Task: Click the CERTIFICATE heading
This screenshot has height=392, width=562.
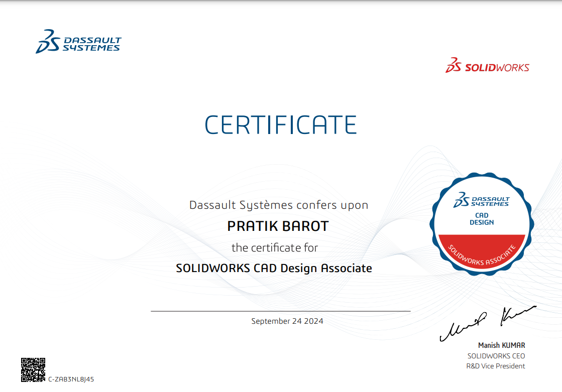Action: click(x=281, y=125)
